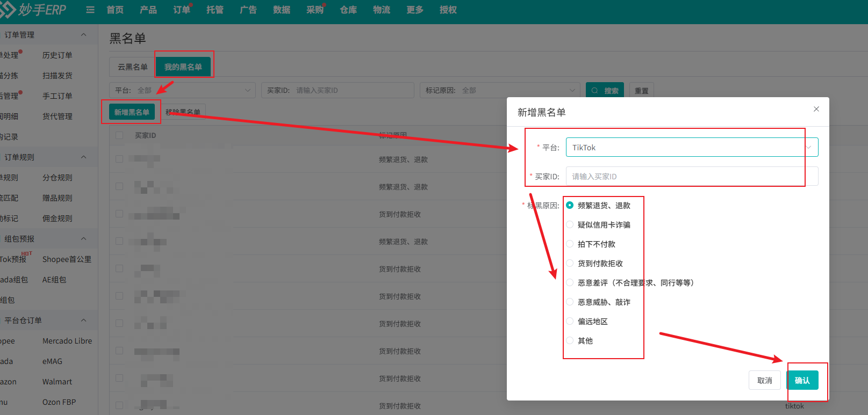This screenshot has width=868, height=415.
Task: Open the 产品 menu
Action: [148, 10]
